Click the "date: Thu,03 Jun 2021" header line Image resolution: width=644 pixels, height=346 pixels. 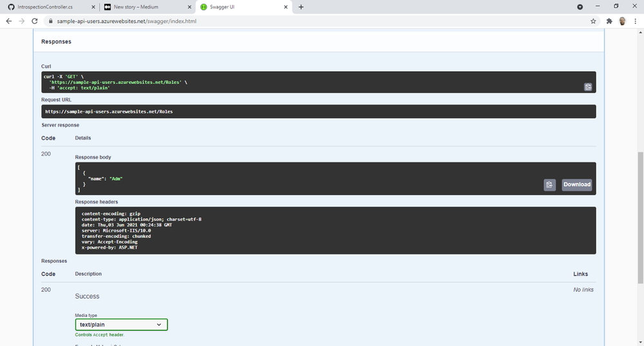[126, 225]
